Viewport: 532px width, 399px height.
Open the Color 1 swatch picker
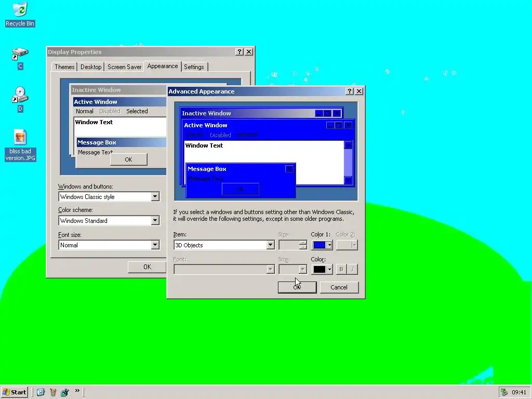[x=322, y=245]
